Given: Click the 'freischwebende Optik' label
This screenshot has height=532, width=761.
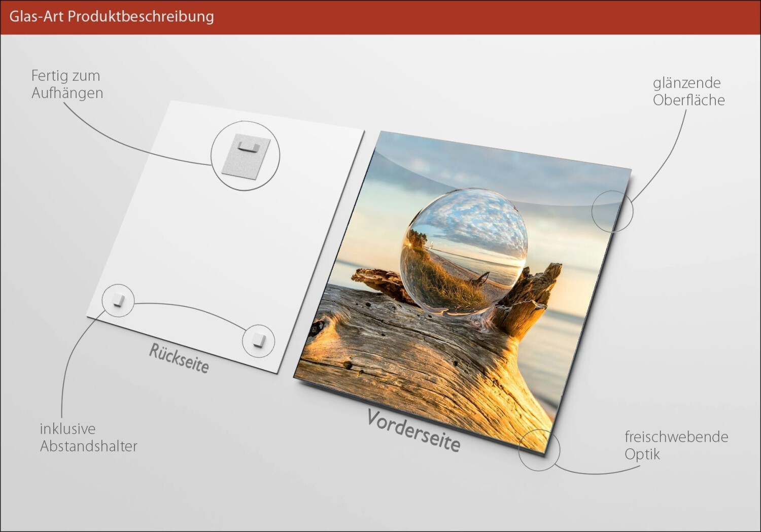Looking at the screenshot, I should 676,445.
